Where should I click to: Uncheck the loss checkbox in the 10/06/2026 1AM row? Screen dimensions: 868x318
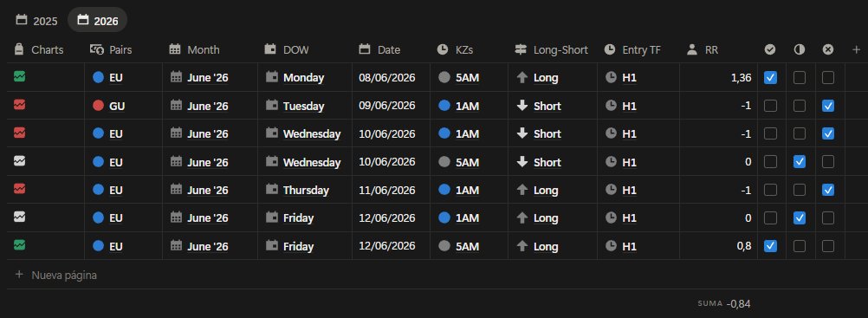click(x=828, y=133)
